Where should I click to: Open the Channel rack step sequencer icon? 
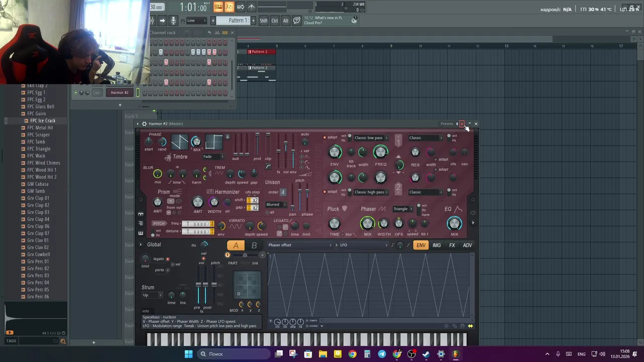[x=225, y=33]
